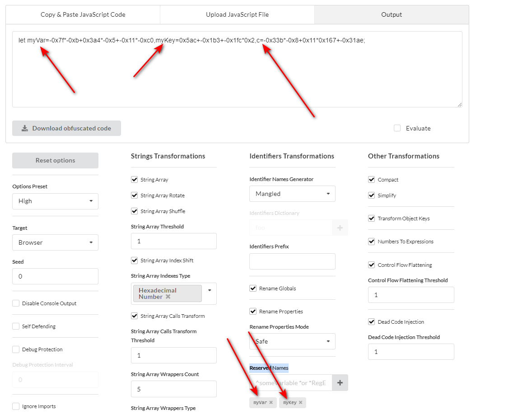The height and width of the screenshot is (414, 532).
Task: Toggle the Self Defending option on
Action: [16, 326]
